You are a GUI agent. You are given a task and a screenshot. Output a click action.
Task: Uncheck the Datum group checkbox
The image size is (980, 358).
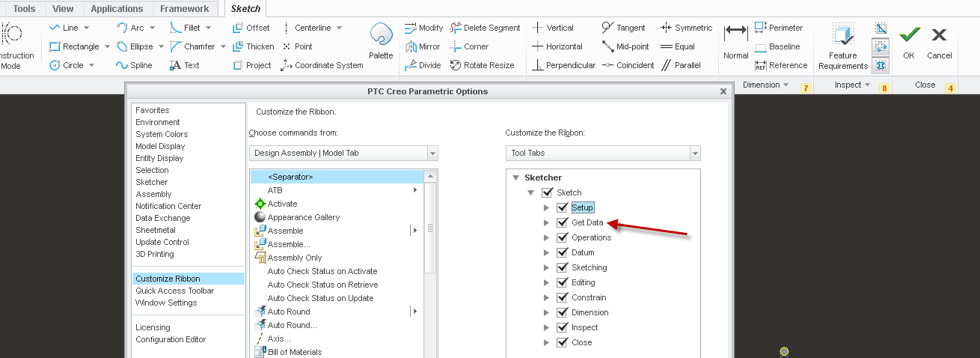pos(562,252)
